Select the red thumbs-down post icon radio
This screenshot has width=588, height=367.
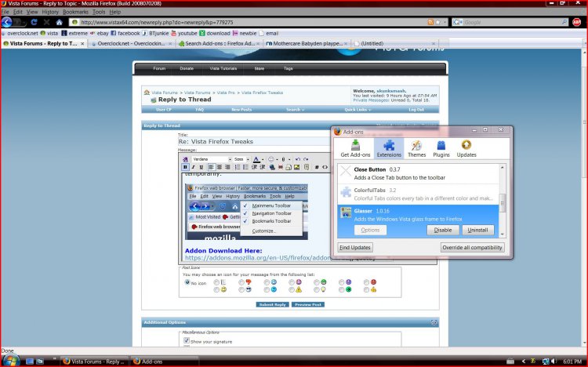tap(241, 282)
